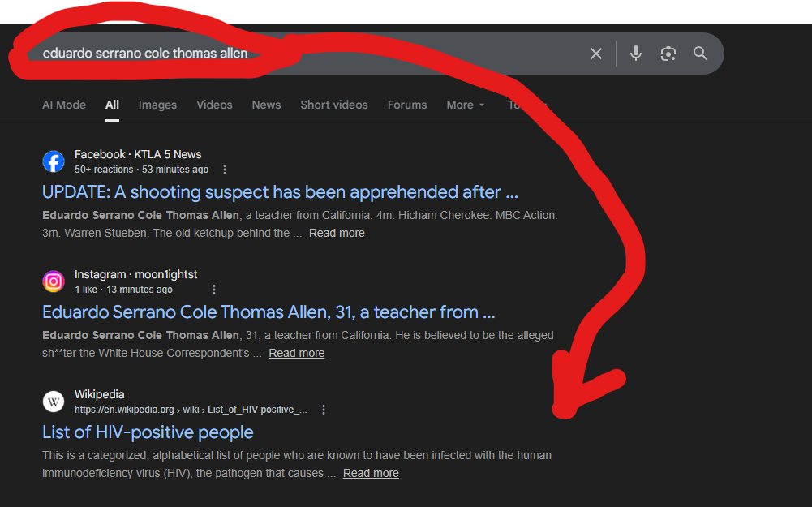Open the Images tab
This screenshot has height=507, width=812.
click(x=157, y=105)
